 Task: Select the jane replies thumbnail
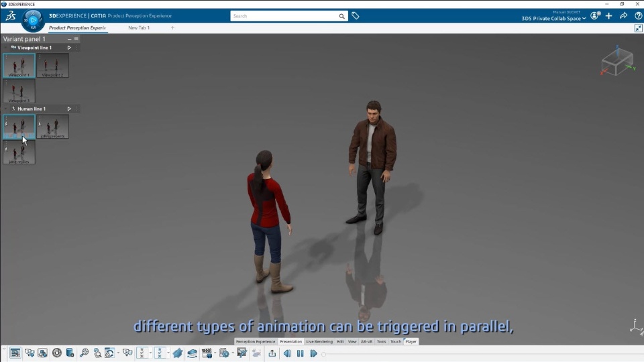(x=19, y=152)
